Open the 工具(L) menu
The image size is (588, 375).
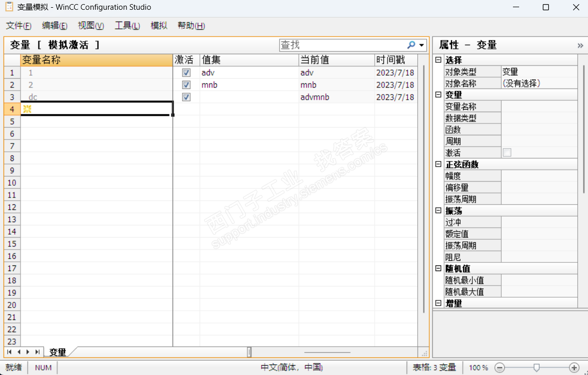[127, 26]
